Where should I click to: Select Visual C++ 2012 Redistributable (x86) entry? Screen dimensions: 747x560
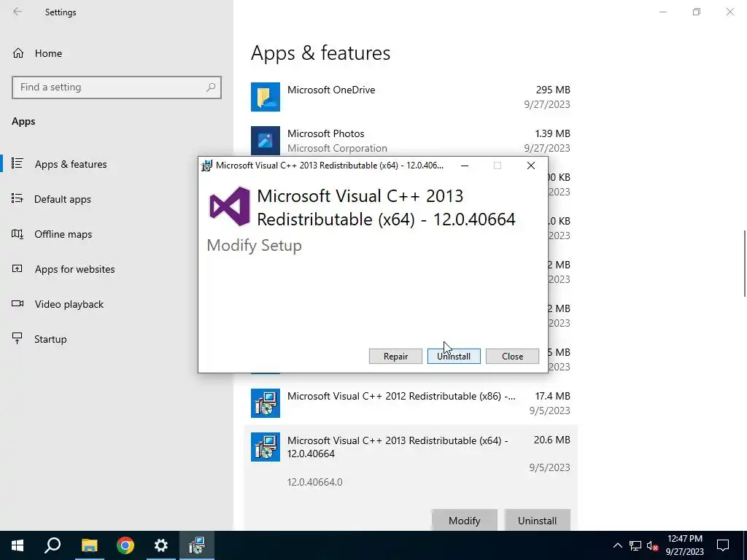[411, 402]
